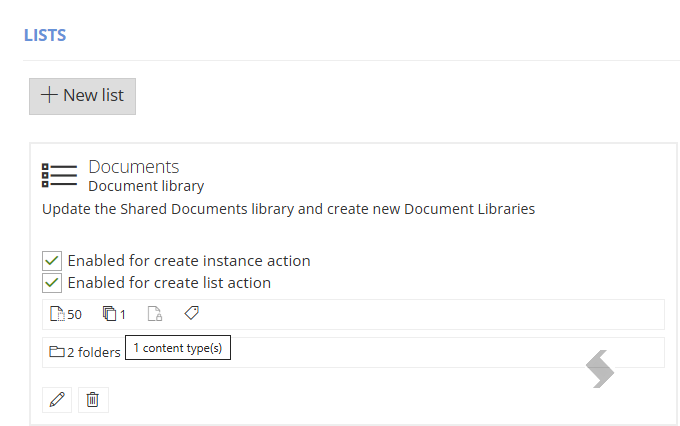Click the 2 folders label text

[x=94, y=352]
